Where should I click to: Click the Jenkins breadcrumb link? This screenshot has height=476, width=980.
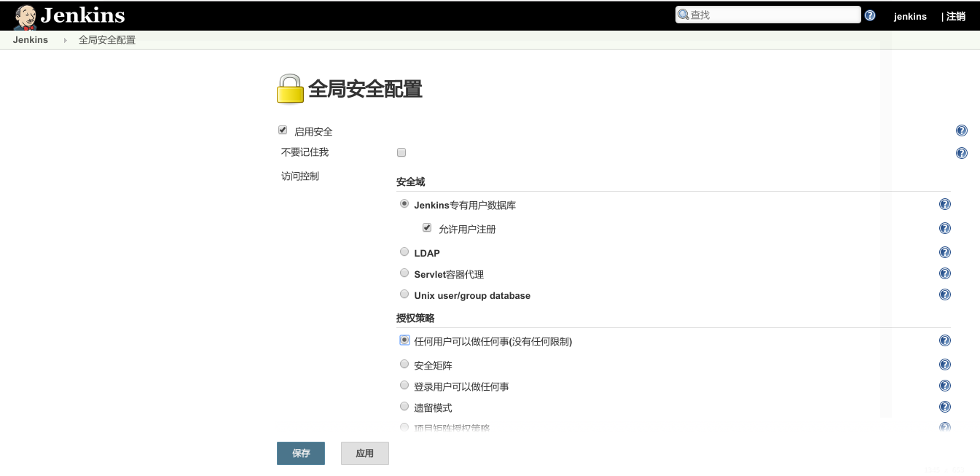point(31,40)
